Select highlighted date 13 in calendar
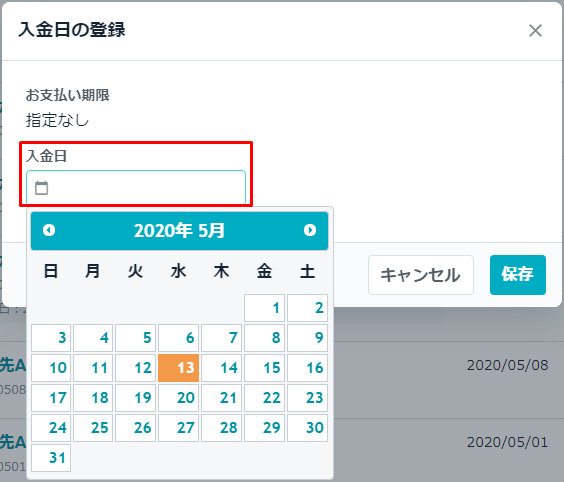This screenshot has width=564, height=482. 178,368
